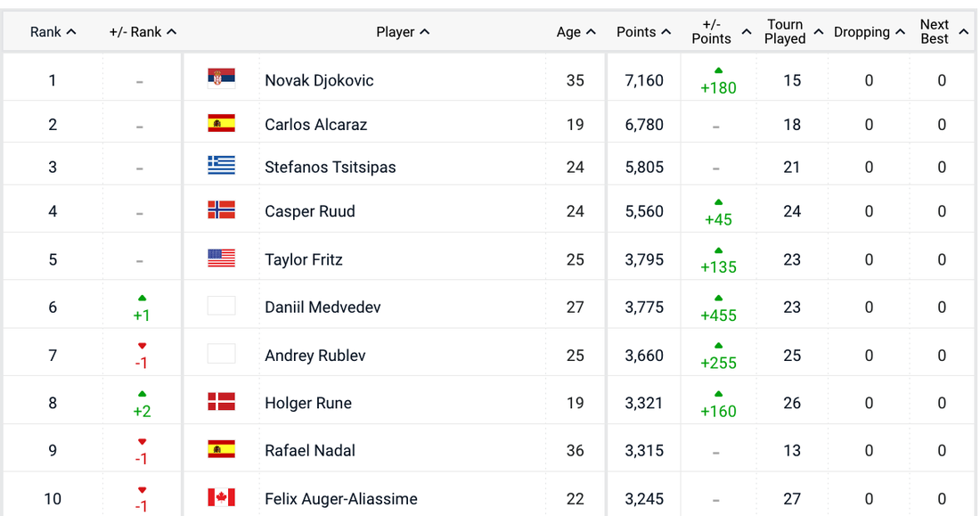
Task: Click the US flag next to Taylor Fritz
Action: pyautogui.click(x=221, y=258)
